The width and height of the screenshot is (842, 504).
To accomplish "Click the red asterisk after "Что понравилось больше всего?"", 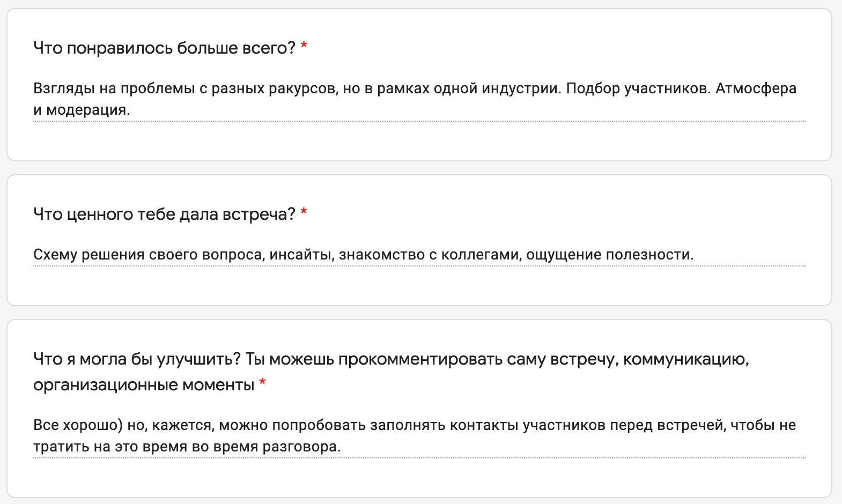I will (x=304, y=47).
